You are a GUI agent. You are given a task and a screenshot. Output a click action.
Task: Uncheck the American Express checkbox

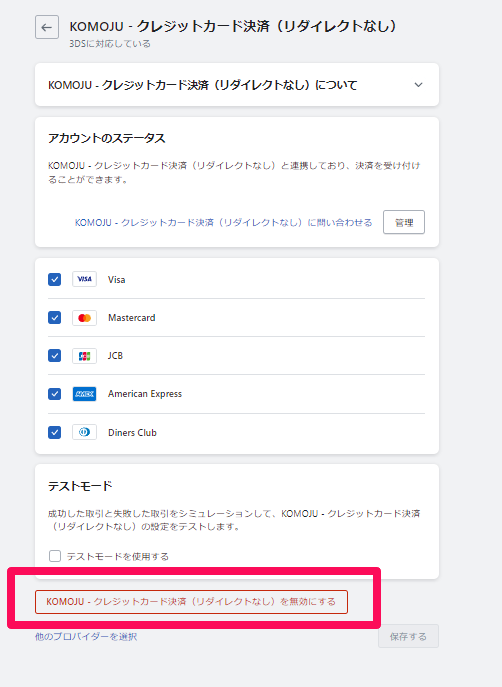tap(55, 394)
